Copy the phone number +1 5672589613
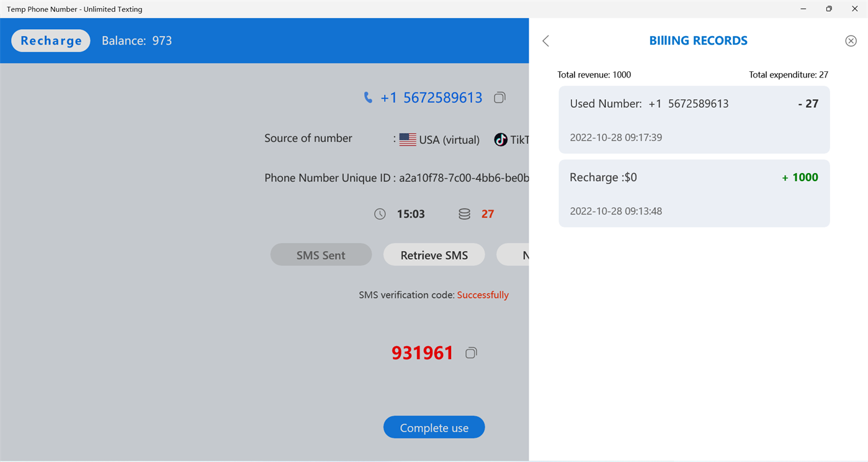Viewport: 868px width, 462px height. (499, 97)
